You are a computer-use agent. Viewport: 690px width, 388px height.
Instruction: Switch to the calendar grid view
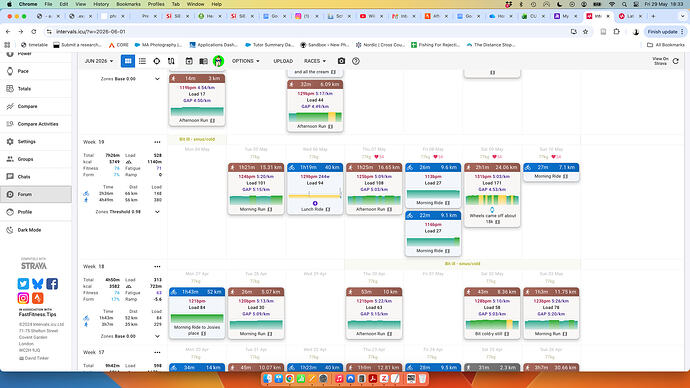(128, 61)
